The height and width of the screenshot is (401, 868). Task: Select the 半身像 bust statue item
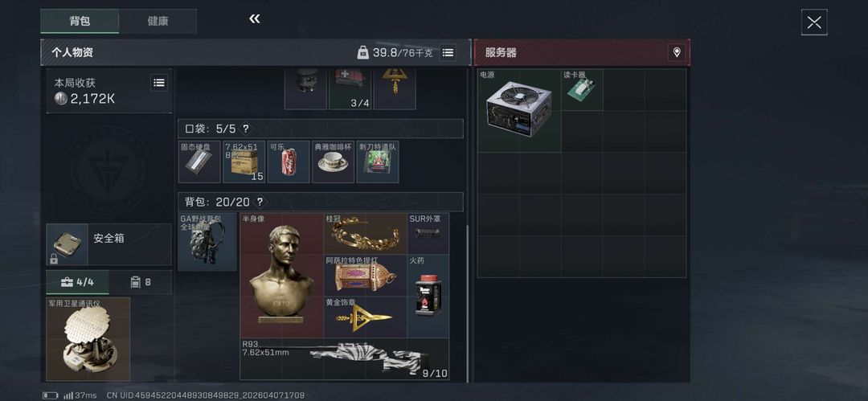point(282,276)
